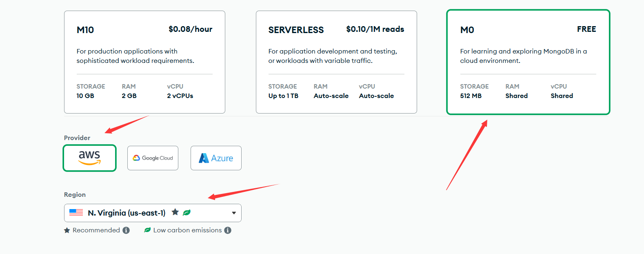
Task: Select the M10 cluster tier card
Action: 144,62
